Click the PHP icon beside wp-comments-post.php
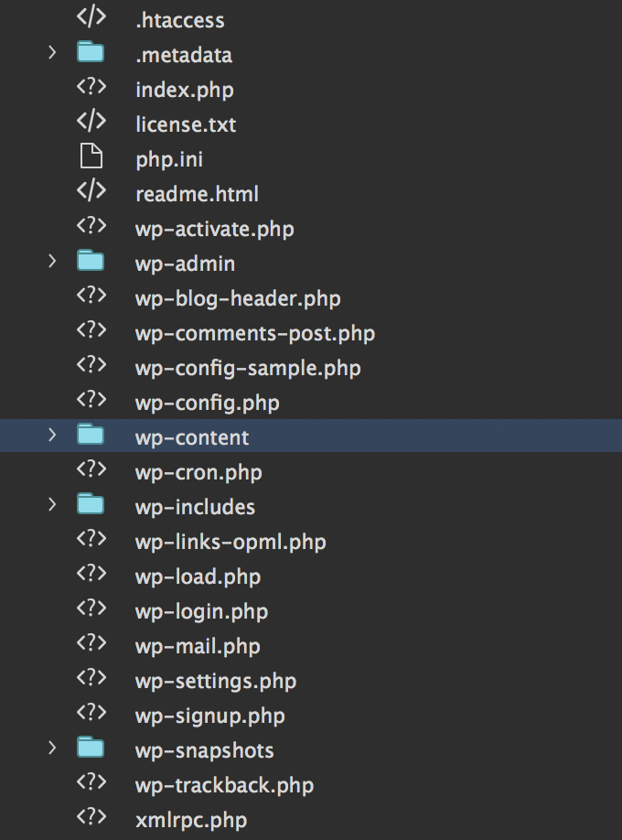The image size is (622, 840). (91, 330)
